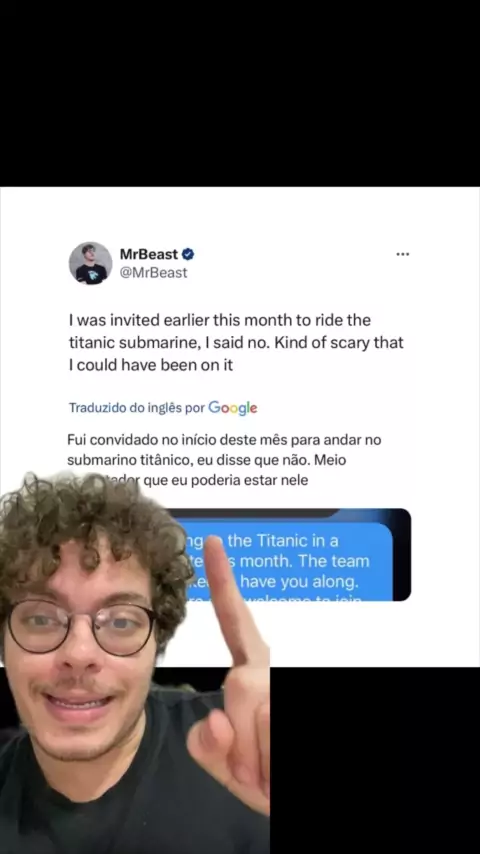Click the dark right edge of embedded image

(x=402, y=554)
